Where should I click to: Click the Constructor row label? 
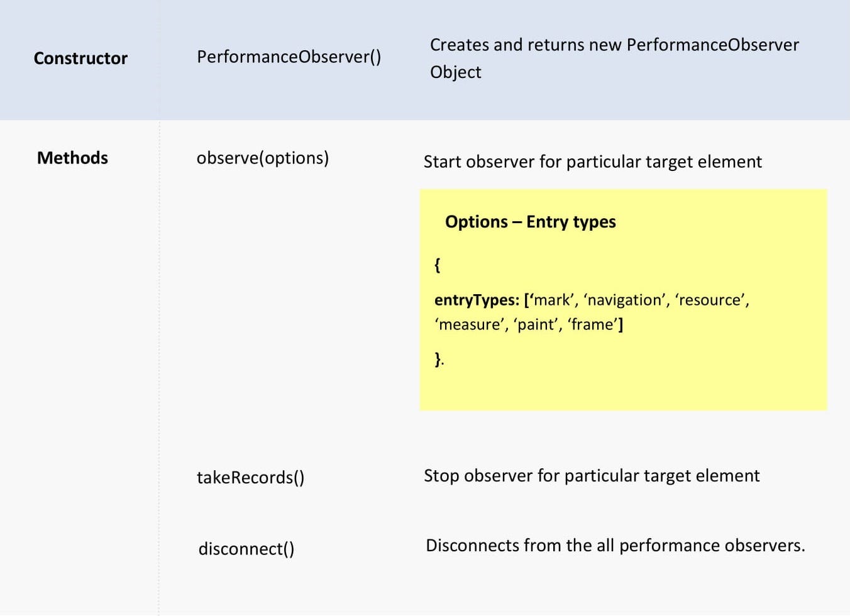click(80, 58)
